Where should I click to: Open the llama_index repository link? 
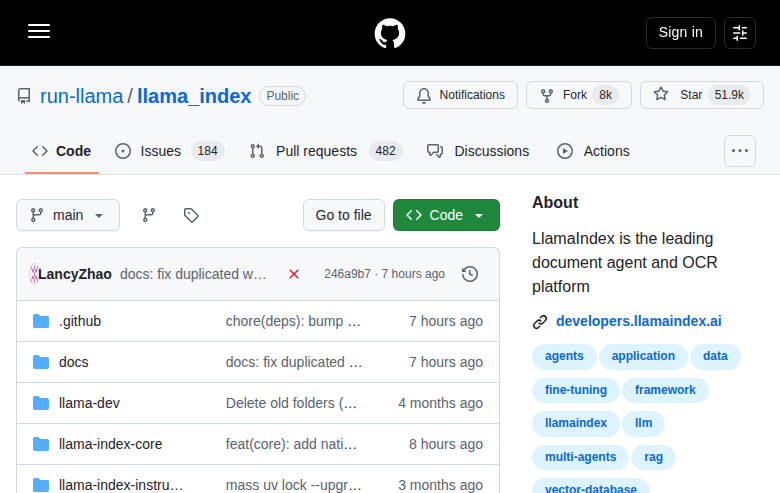(x=194, y=96)
